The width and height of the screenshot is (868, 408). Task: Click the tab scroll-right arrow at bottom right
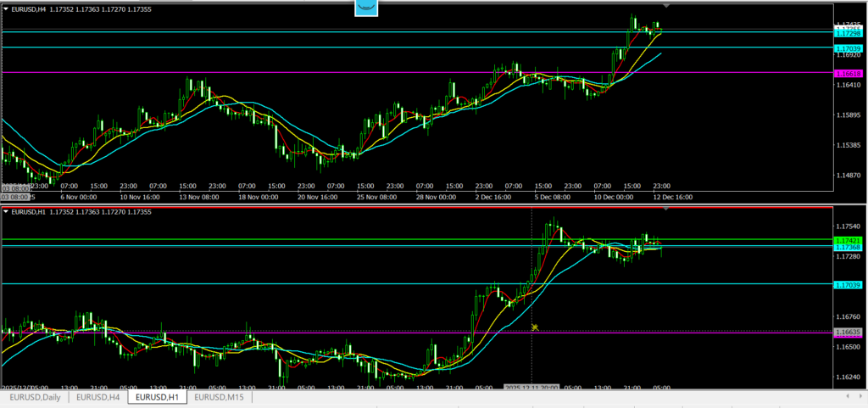click(860, 396)
